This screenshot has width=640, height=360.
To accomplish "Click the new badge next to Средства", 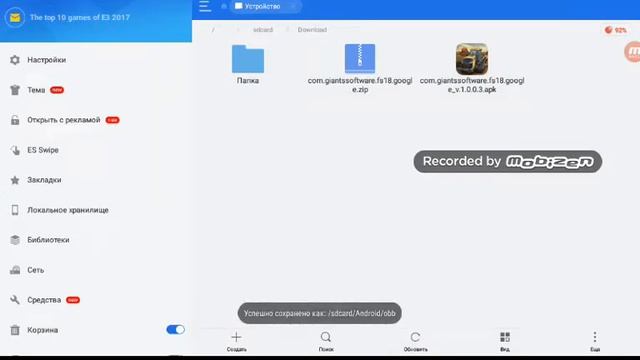I will (x=73, y=300).
